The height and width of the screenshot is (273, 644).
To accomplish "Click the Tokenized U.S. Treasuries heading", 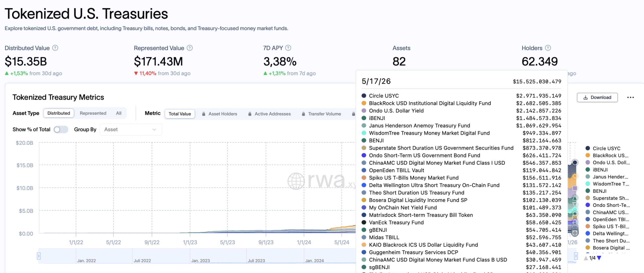I will 86,14.
